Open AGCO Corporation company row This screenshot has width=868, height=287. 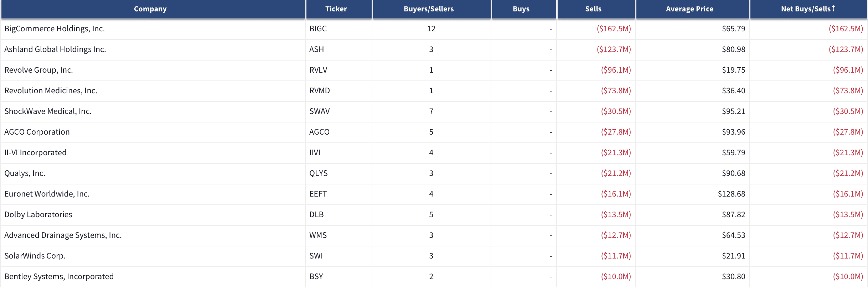pos(434,132)
